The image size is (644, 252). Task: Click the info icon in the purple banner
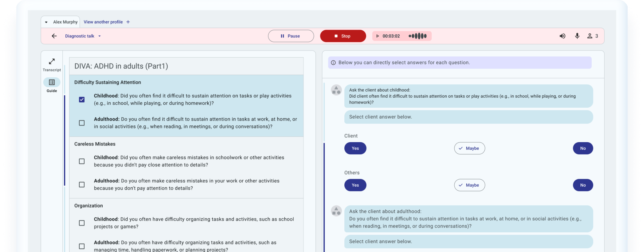[333, 62]
